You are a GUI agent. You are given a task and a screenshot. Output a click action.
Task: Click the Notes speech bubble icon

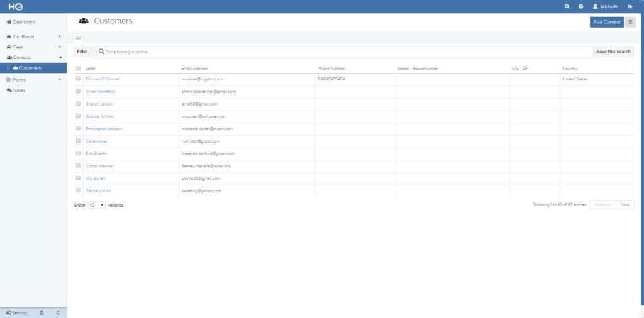coord(9,90)
